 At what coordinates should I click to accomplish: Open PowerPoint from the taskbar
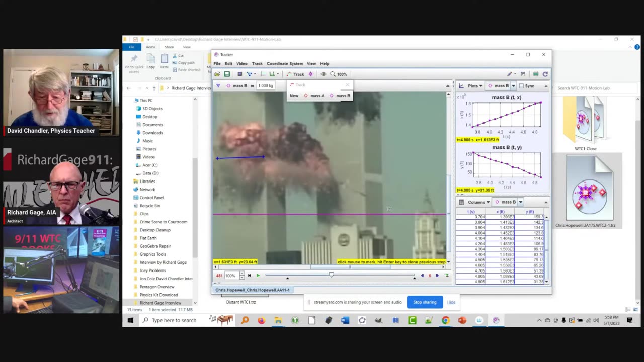[462, 320]
